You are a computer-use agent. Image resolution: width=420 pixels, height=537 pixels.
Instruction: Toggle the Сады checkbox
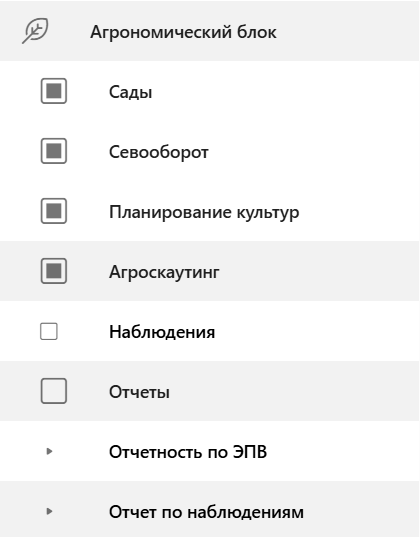point(54,91)
